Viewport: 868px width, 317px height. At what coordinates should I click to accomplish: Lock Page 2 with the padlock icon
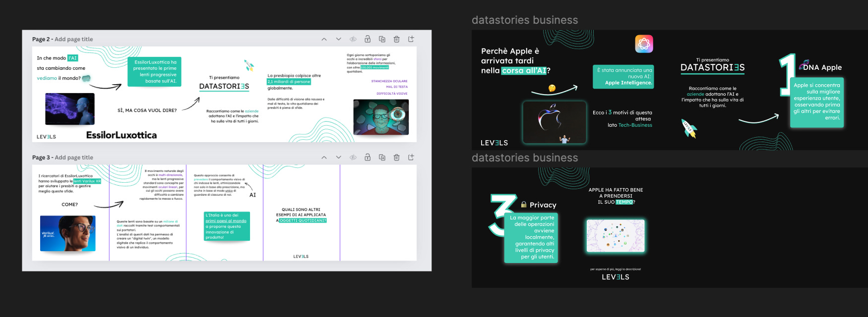pyautogui.click(x=368, y=39)
